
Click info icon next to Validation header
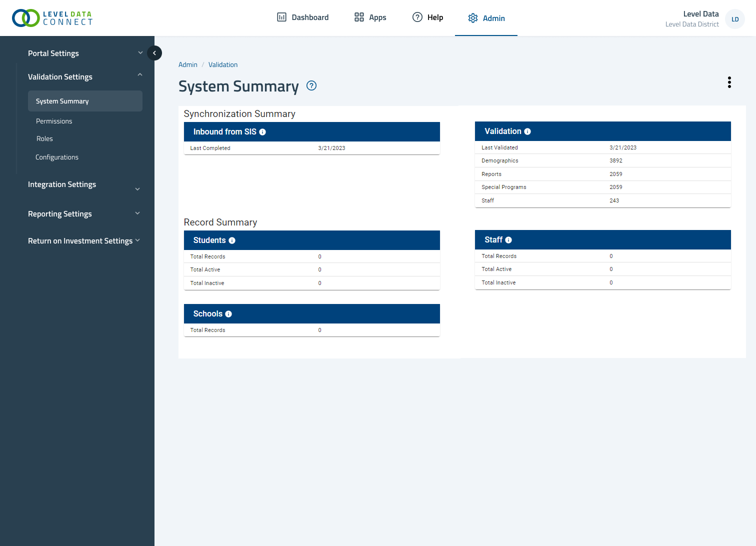(x=527, y=131)
